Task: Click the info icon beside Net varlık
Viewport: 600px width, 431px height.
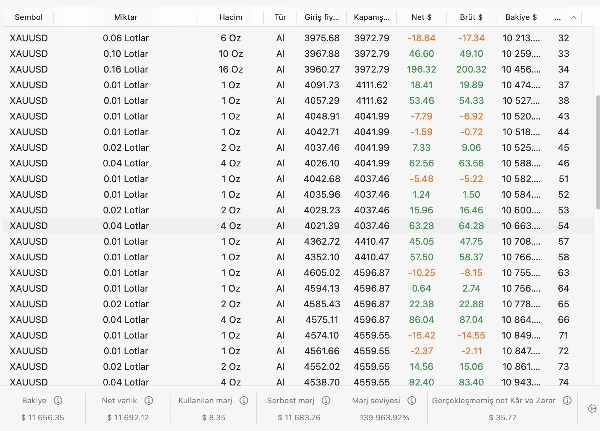Action: coord(148,400)
